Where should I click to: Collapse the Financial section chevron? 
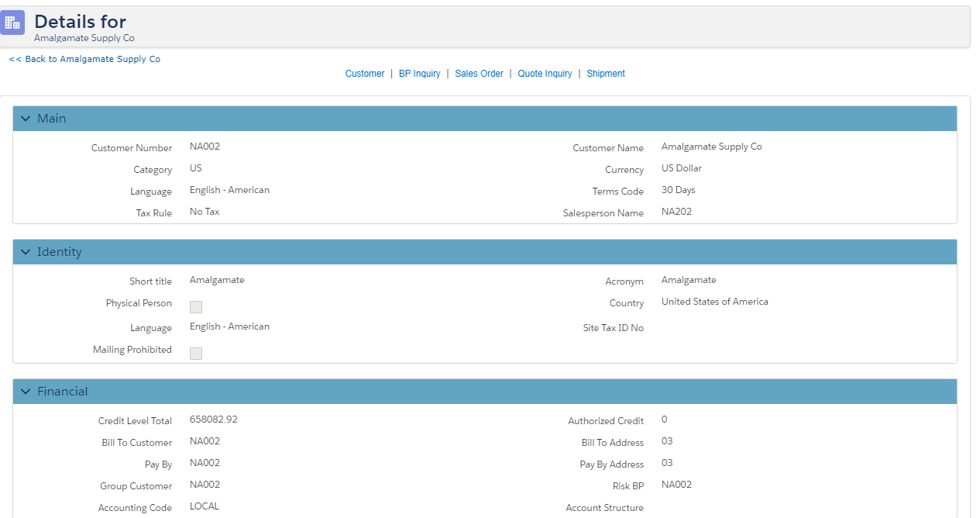(26, 392)
